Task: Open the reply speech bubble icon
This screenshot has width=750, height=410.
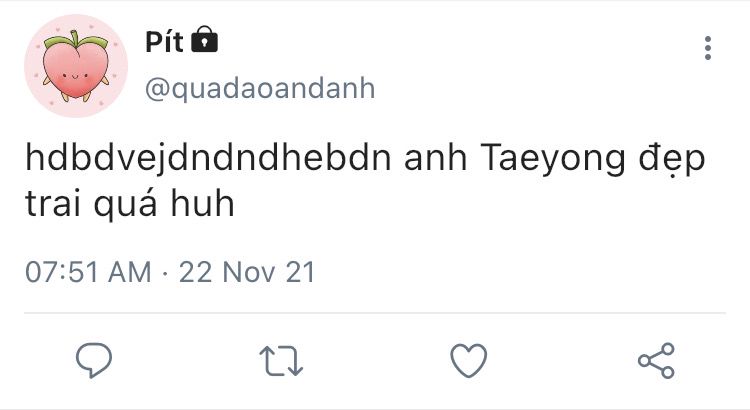Action: (94, 359)
